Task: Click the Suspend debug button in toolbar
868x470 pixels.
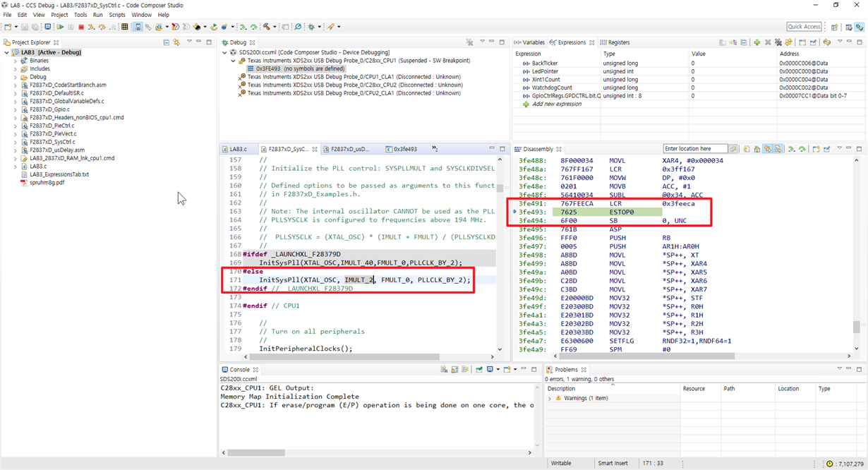Action: point(71,27)
